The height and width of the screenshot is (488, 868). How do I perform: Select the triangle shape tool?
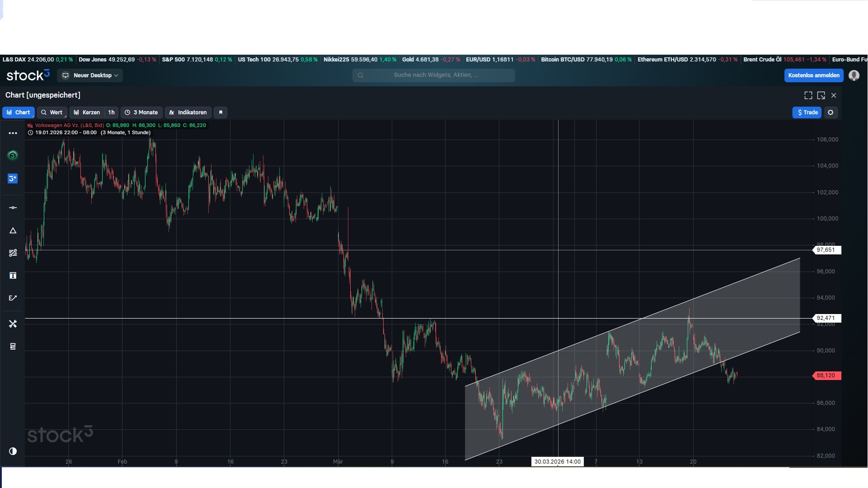coord(13,231)
